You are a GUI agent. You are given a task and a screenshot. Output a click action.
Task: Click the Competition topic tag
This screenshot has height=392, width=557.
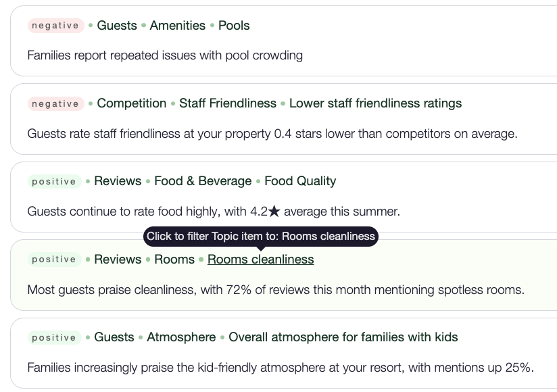tap(132, 103)
